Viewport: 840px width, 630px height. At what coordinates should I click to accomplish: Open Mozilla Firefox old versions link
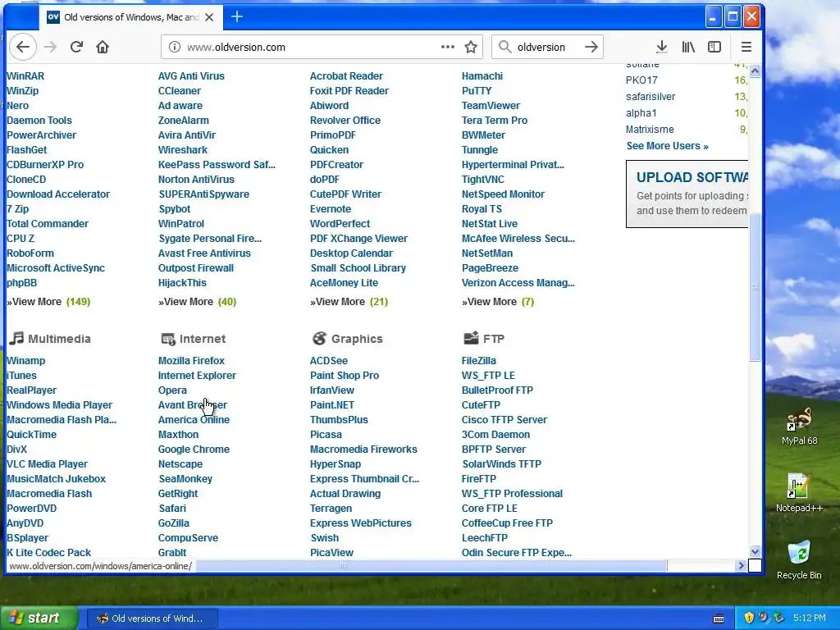(191, 361)
